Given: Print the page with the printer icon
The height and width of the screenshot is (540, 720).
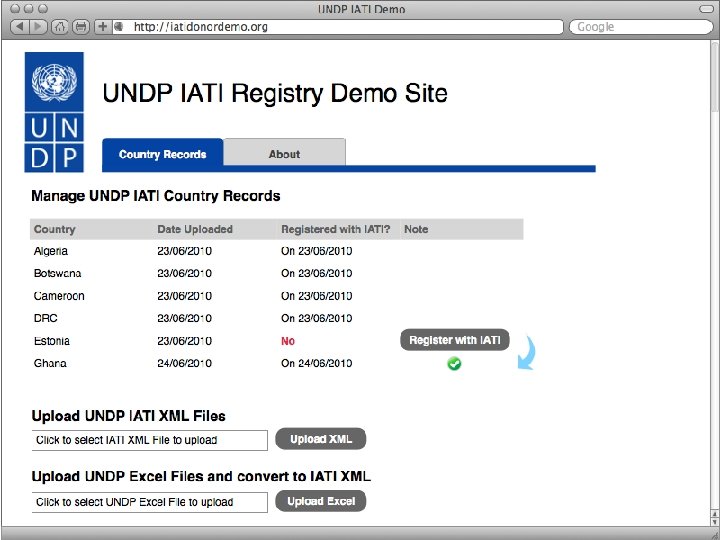Looking at the screenshot, I should [x=81, y=27].
